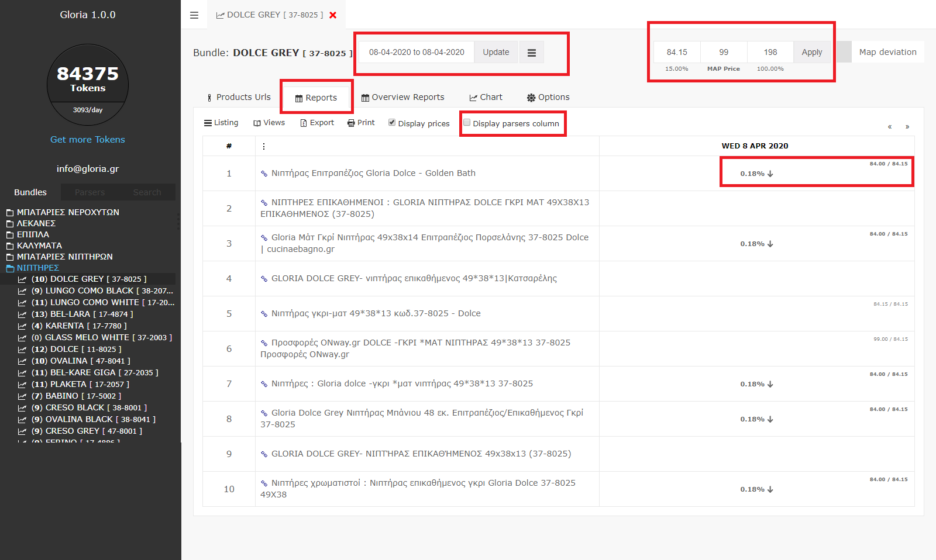Click the three-dot column options icon
936x560 pixels.
[264, 146]
